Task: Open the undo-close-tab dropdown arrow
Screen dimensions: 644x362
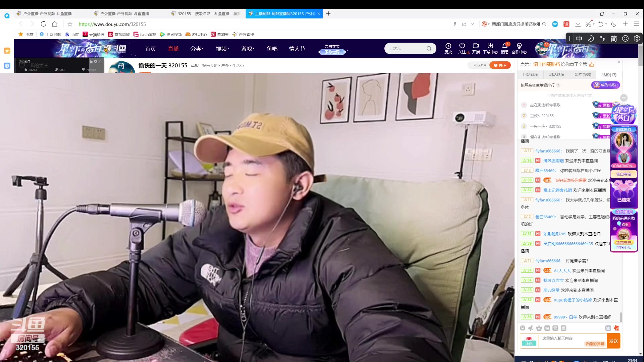Action: [606, 24]
